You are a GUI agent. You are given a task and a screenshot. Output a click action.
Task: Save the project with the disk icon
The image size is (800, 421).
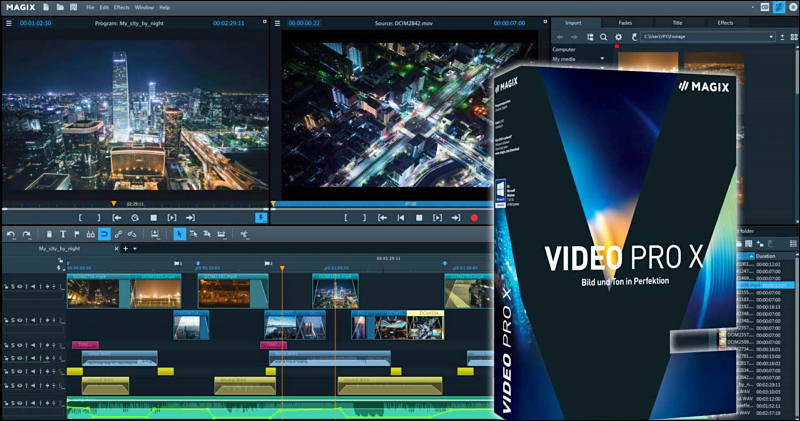click(73, 7)
